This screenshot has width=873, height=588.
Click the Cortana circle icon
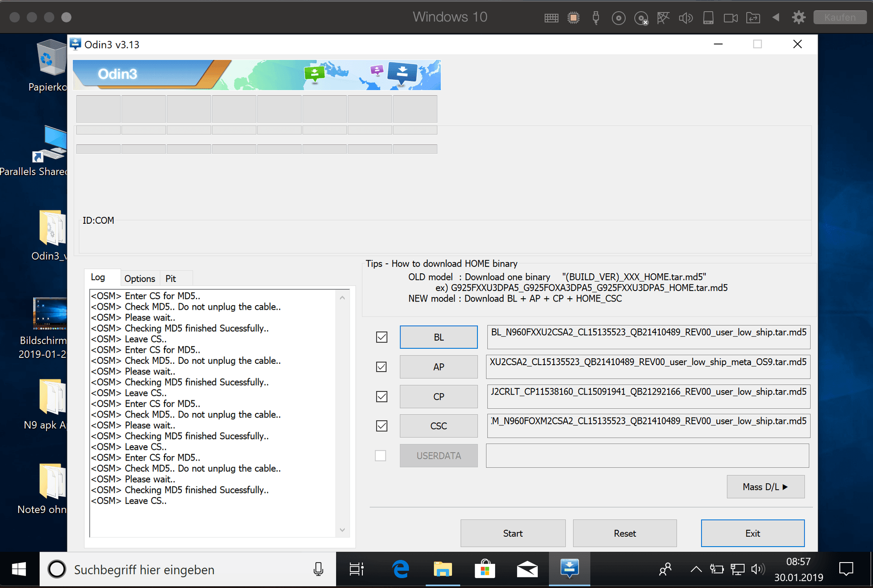57,569
